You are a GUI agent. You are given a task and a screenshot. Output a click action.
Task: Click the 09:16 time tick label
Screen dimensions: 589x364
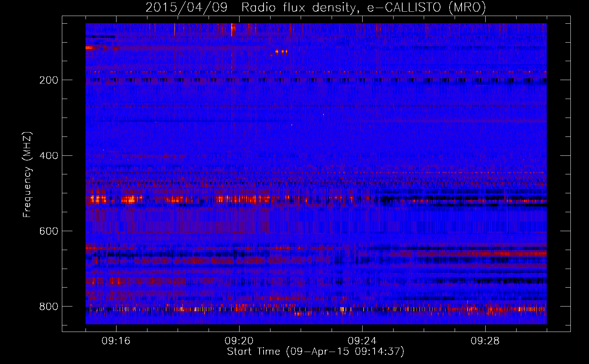tap(116, 341)
